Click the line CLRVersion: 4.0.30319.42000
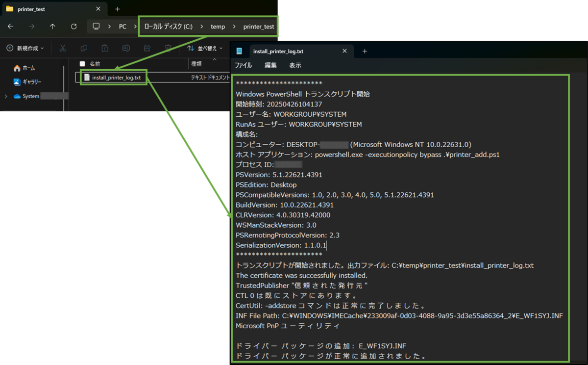The image size is (588, 365). click(283, 215)
